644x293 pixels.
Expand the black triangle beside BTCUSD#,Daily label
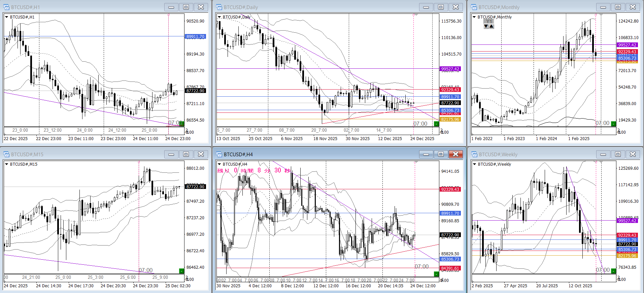219,17
